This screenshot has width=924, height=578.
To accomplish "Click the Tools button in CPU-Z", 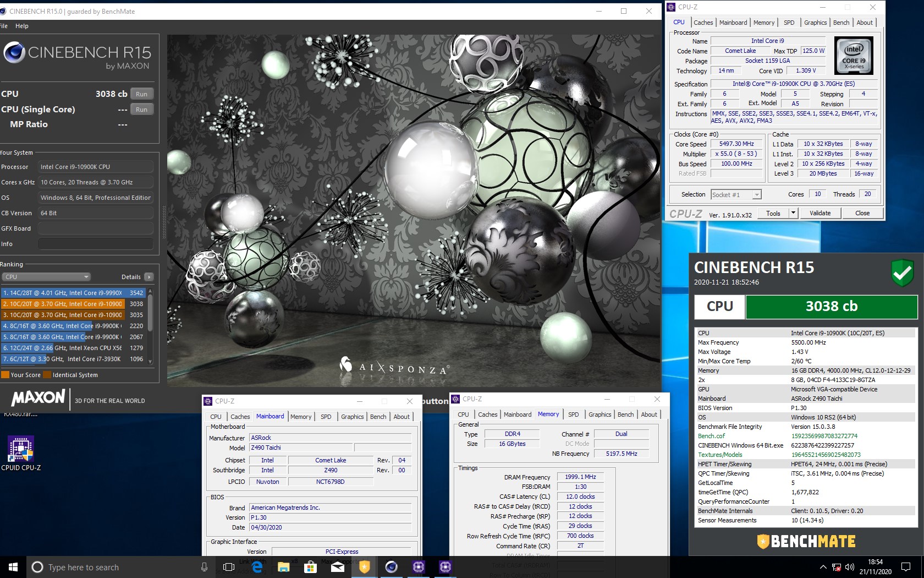I will click(773, 213).
